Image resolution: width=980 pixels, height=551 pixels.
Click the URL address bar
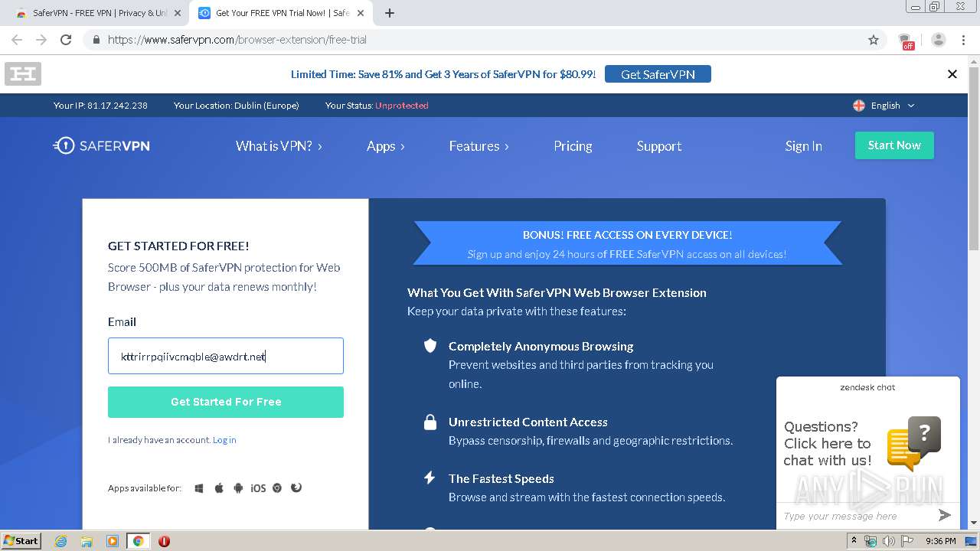pos(482,40)
